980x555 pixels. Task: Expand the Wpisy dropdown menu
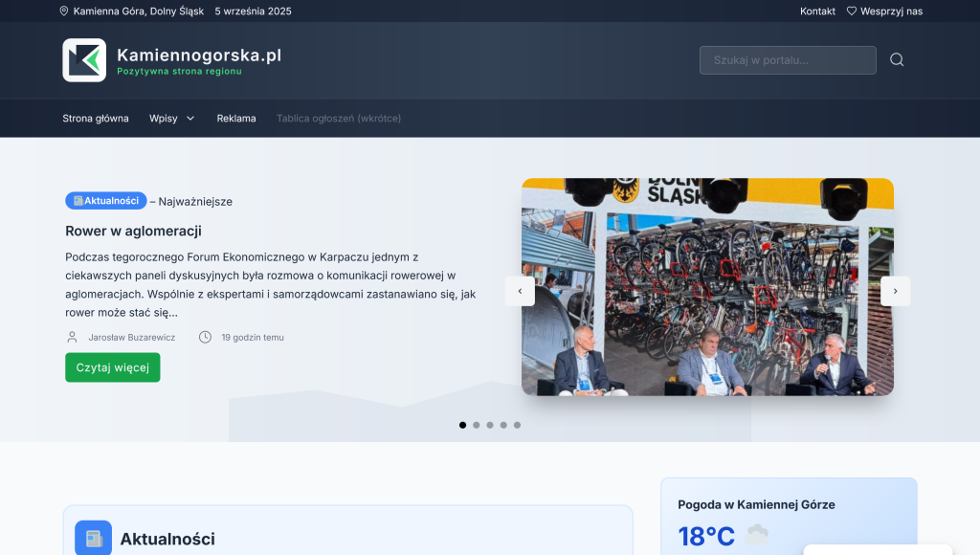172,119
